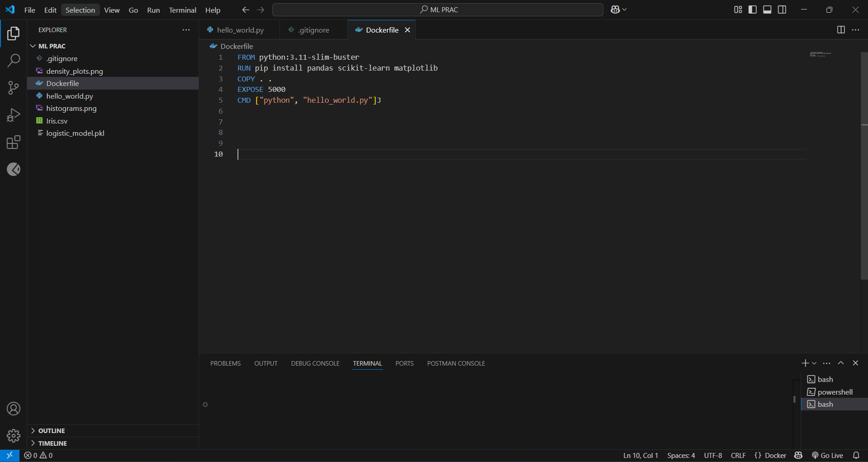Open Iris.csv in the explorer
The height and width of the screenshot is (462, 868).
pos(113,121)
